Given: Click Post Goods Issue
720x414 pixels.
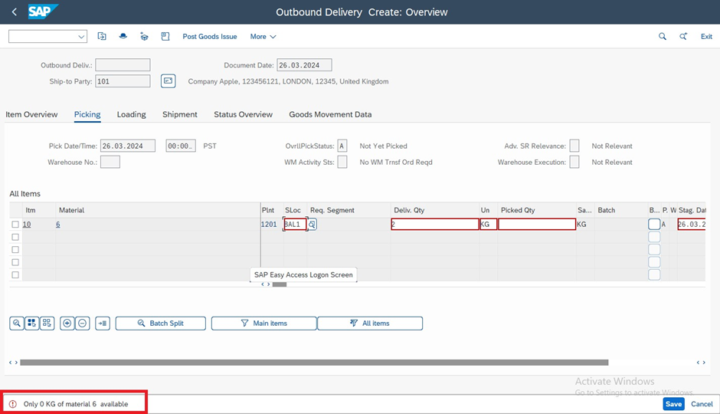Looking at the screenshot, I should click(210, 36).
